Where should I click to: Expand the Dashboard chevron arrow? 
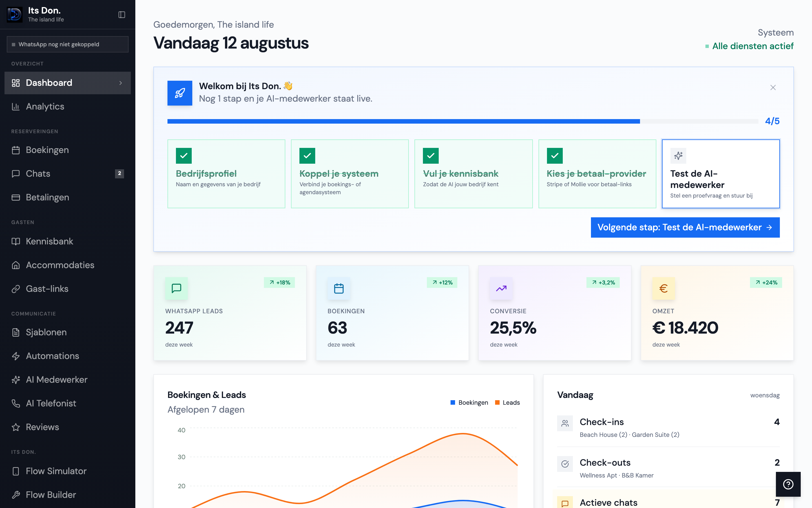pos(121,83)
